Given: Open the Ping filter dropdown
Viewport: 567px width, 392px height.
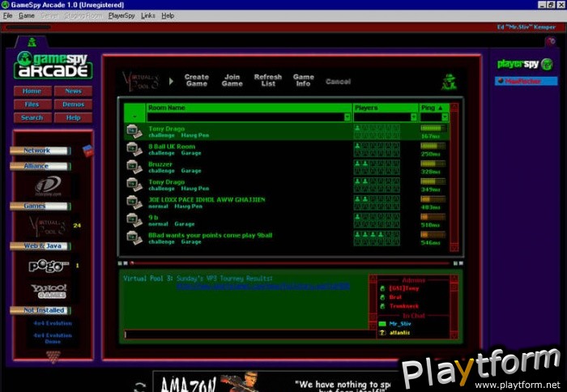Looking at the screenshot, I should coord(445,117).
